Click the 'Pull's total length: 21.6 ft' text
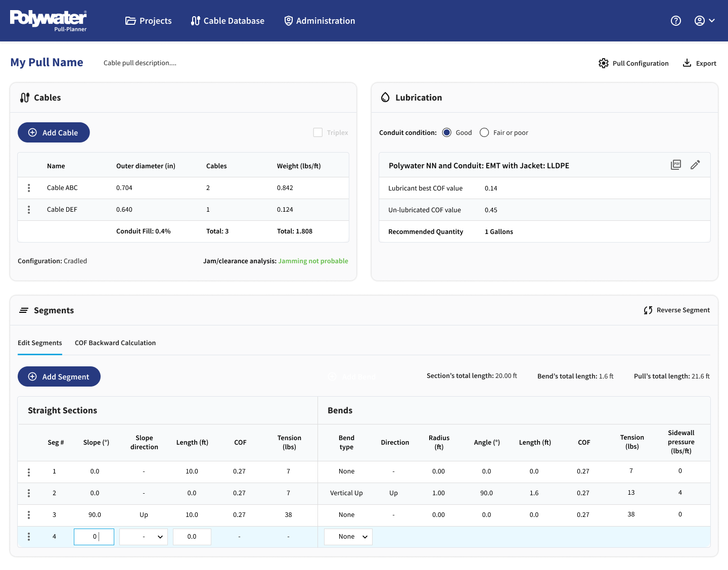 [x=672, y=376]
